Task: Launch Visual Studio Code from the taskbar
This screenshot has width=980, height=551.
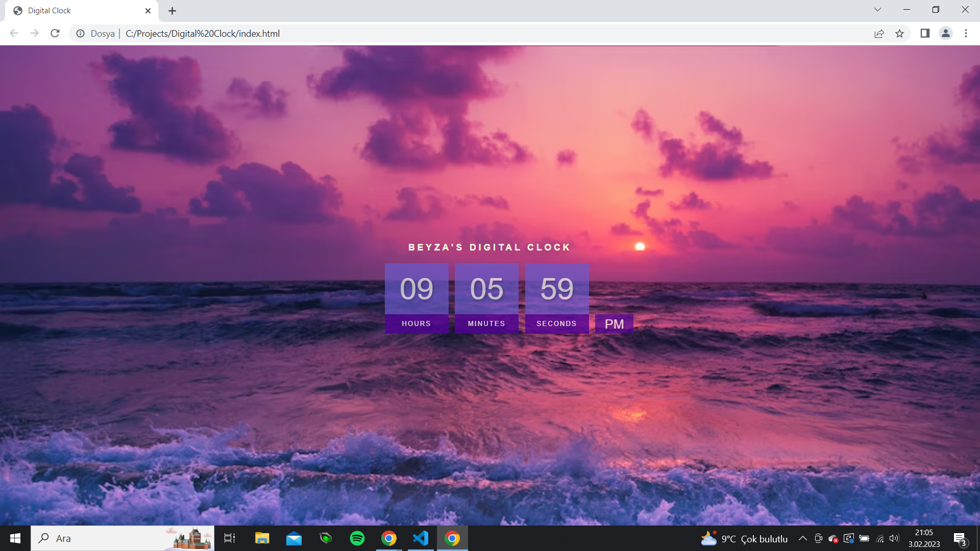Action: pos(421,538)
